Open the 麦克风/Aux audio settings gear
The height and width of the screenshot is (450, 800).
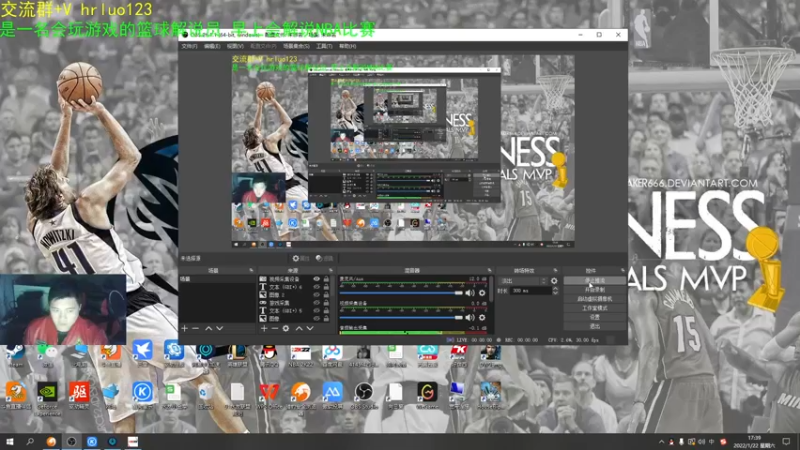click(x=482, y=293)
